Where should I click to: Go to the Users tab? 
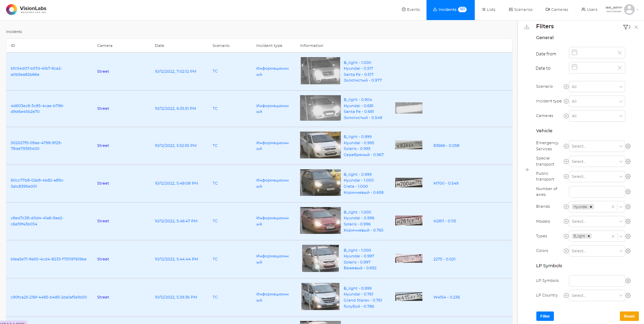589,10
